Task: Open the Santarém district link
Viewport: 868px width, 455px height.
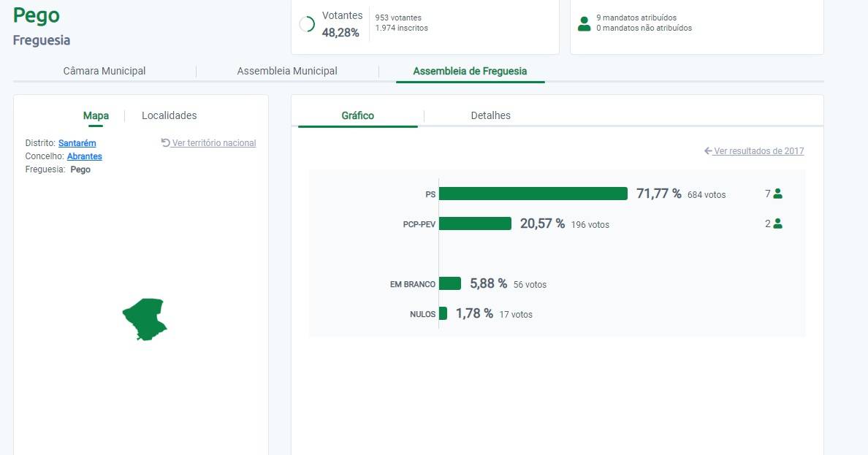Action: 77,143
